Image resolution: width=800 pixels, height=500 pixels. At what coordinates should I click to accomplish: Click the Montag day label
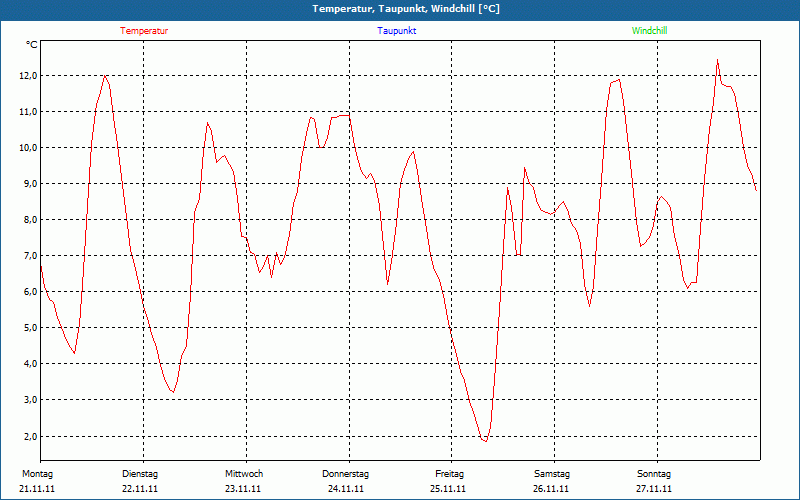pos(37,474)
